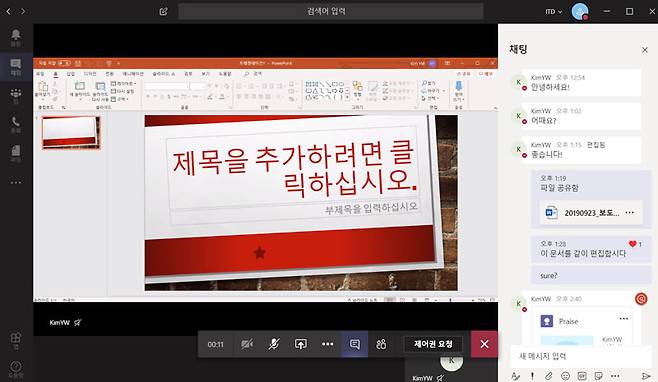
Task: Set delivery options with exclamation icon
Action: (x=532, y=376)
